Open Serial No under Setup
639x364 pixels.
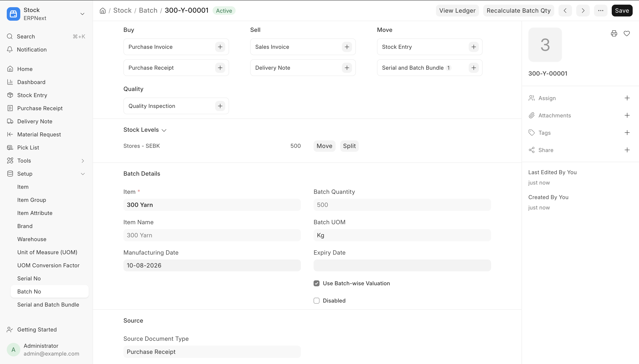pos(49,278)
